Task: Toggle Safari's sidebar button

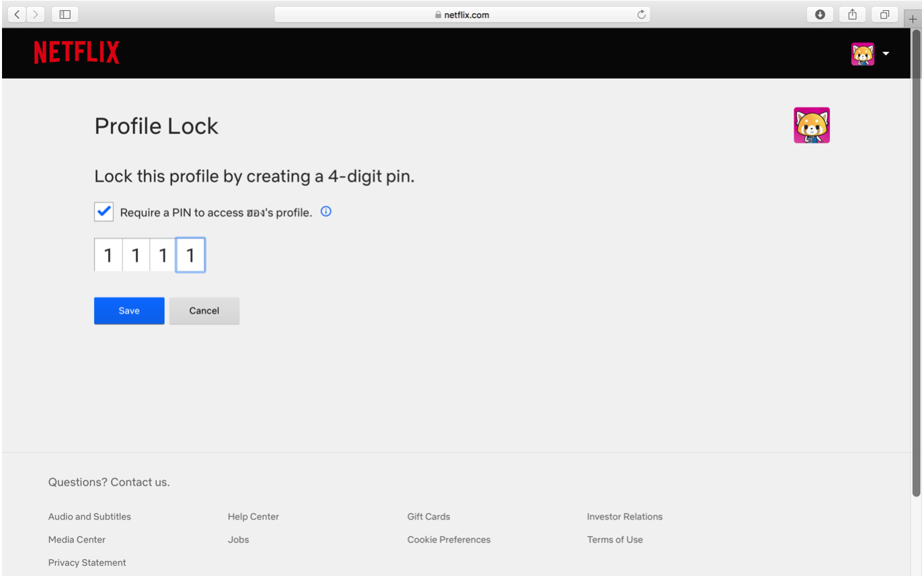Action: point(65,14)
